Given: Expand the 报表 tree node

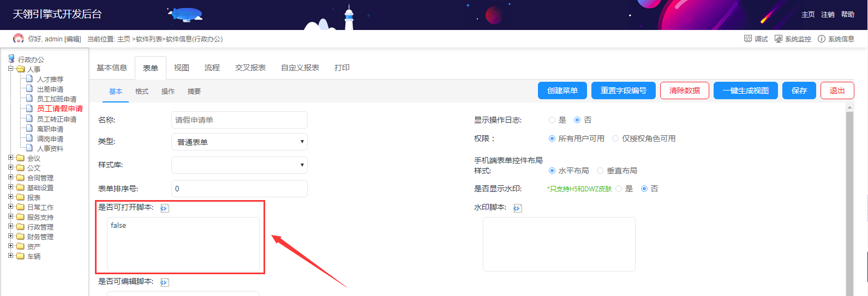Looking at the screenshot, I should pos(11,197).
